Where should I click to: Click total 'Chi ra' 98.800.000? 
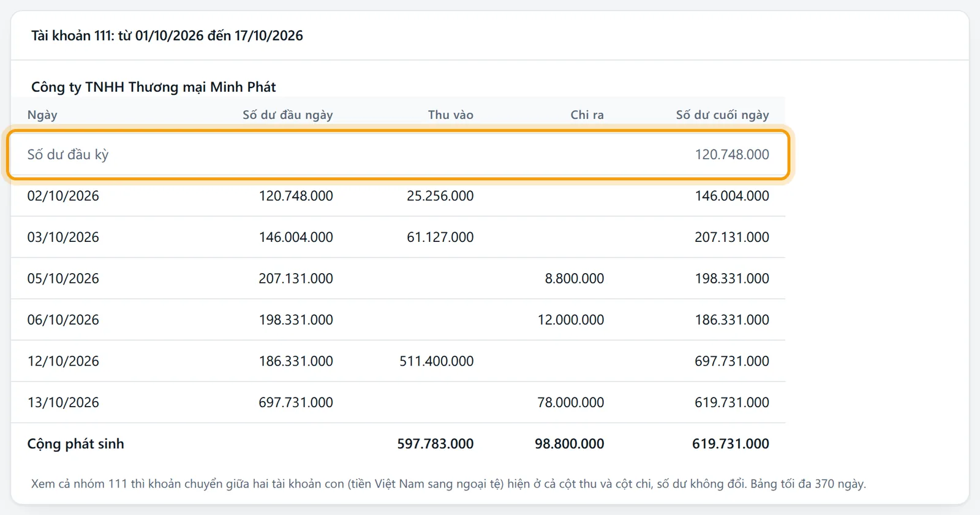click(570, 444)
